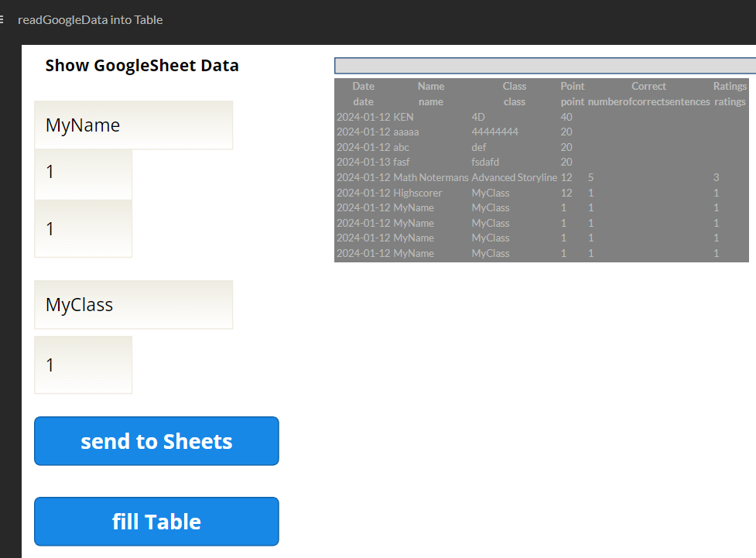Image resolution: width=756 pixels, height=558 pixels.
Task: Click the number field below MyClass
Action: [83, 365]
